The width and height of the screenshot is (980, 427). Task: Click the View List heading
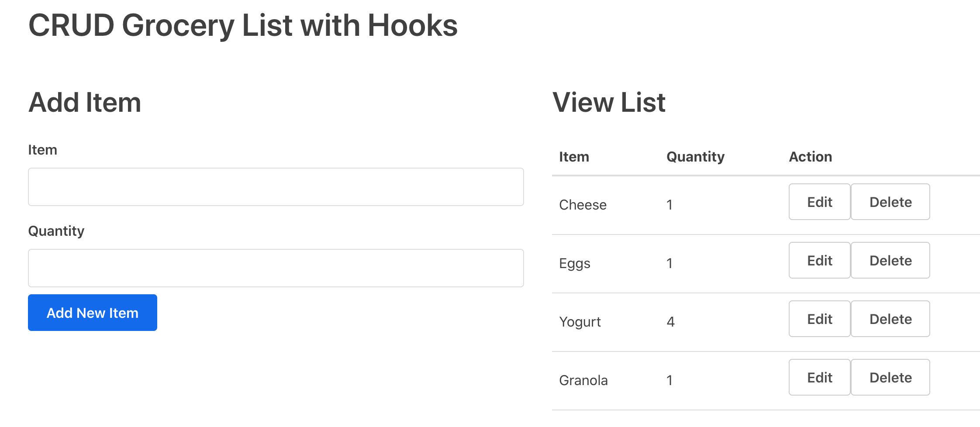click(609, 102)
